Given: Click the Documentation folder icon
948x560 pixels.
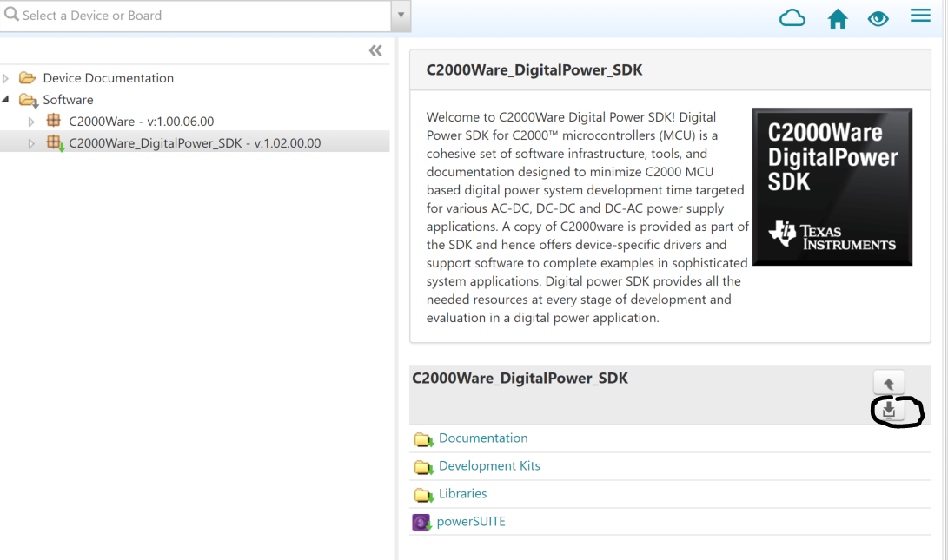Looking at the screenshot, I should 423,439.
